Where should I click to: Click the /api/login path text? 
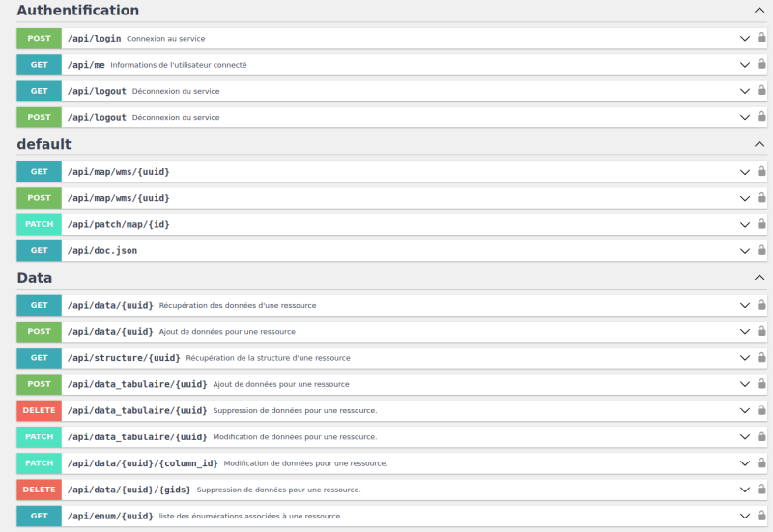pyautogui.click(x=94, y=39)
